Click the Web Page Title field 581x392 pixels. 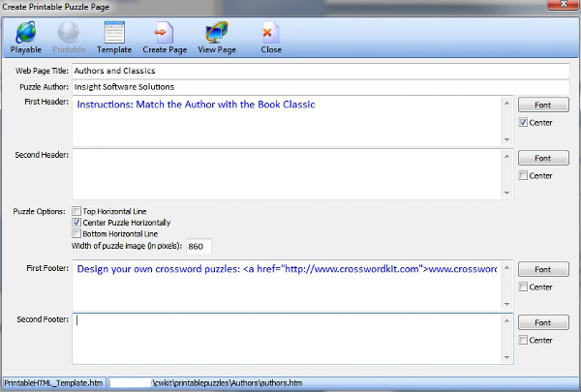(x=320, y=71)
